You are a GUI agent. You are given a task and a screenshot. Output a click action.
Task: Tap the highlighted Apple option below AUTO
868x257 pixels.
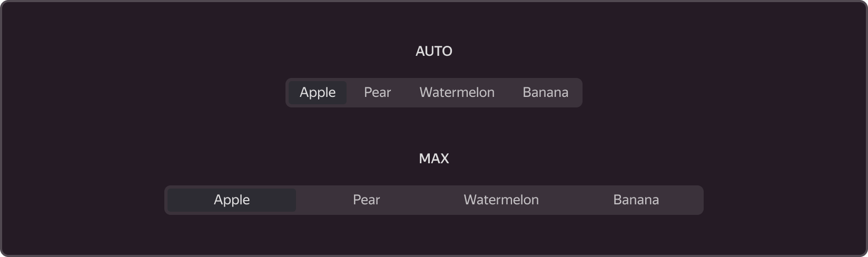tap(318, 93)
